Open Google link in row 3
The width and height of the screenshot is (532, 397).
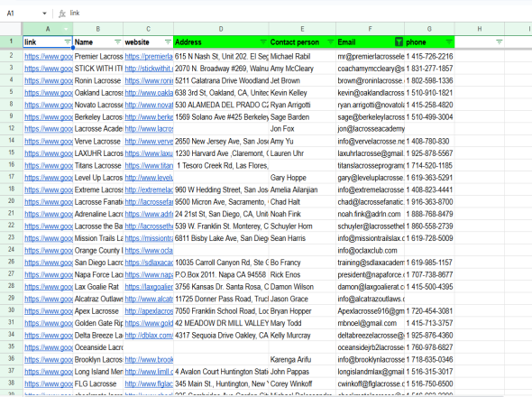click(49, 69)
